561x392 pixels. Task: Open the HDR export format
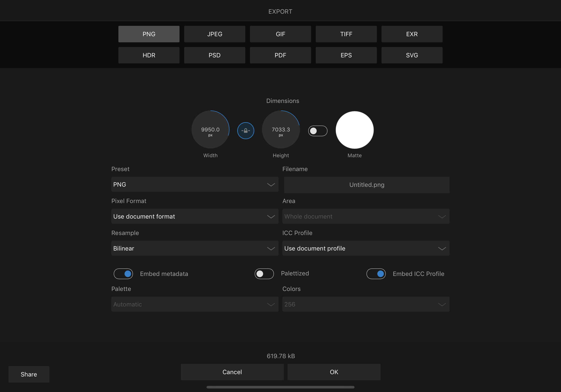149,55
